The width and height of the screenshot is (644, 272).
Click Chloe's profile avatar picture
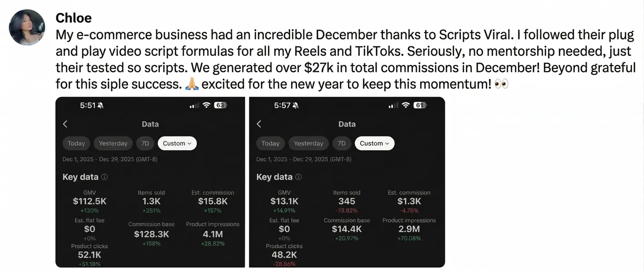coord(27,27)
